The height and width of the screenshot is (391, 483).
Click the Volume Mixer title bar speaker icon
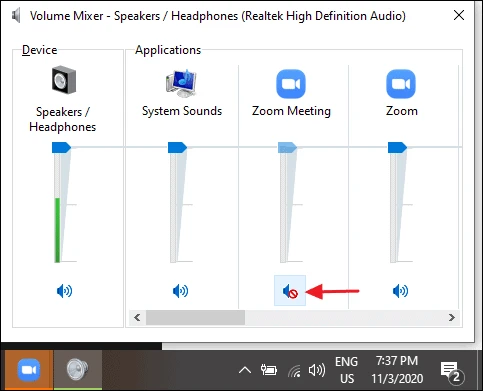coord(16,16)
